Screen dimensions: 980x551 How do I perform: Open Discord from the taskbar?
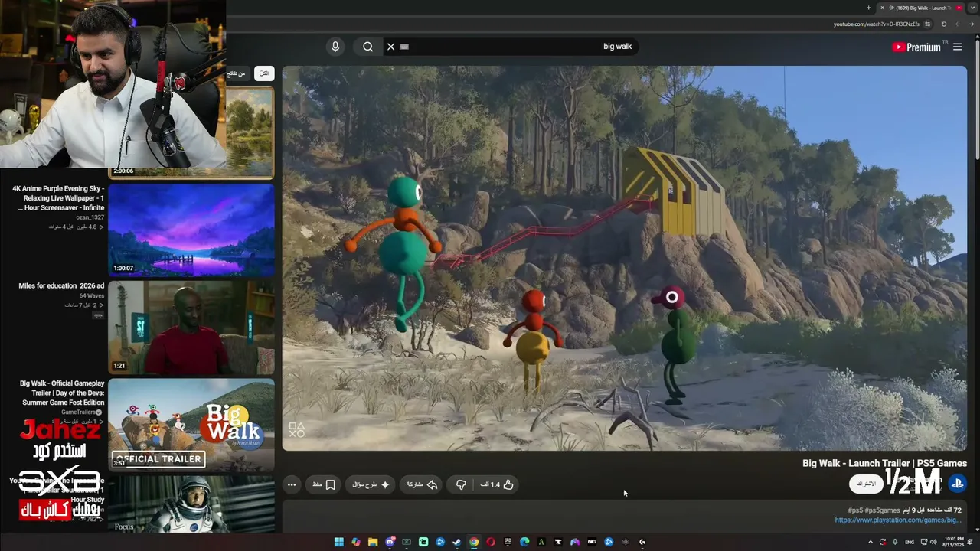(x=390, y=543)
